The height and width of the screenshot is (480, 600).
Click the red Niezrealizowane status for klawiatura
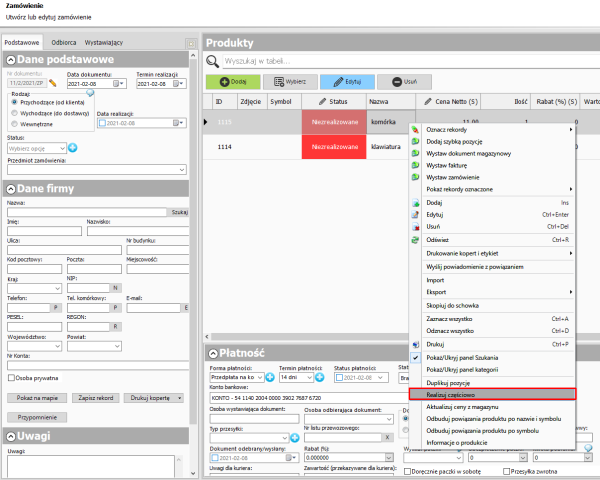click(334, 147)
